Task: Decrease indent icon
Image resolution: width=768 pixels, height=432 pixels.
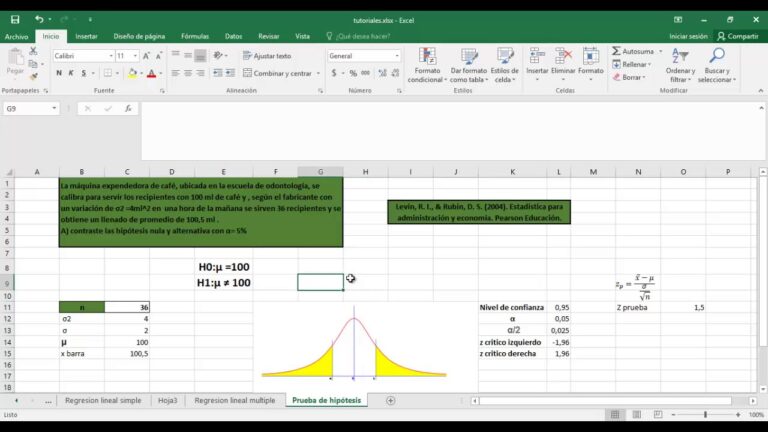Action: pyautogui.click(x=217, y=73)
